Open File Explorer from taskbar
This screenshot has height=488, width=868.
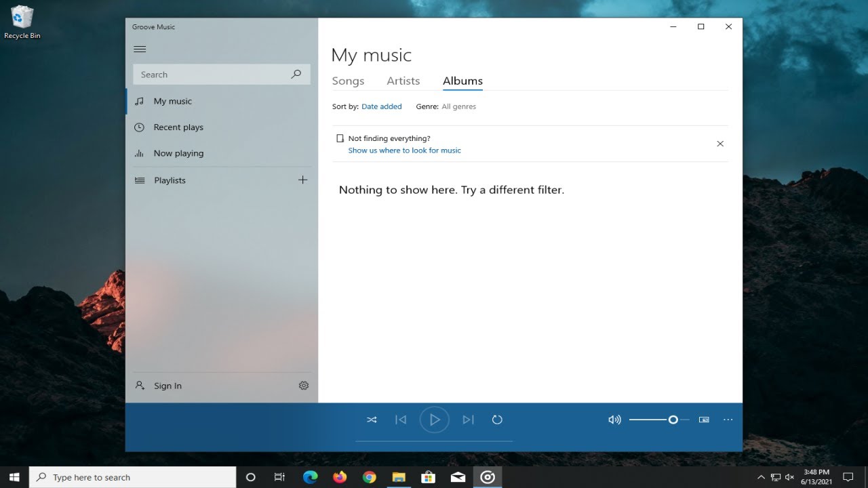click(x=399, y=477)
